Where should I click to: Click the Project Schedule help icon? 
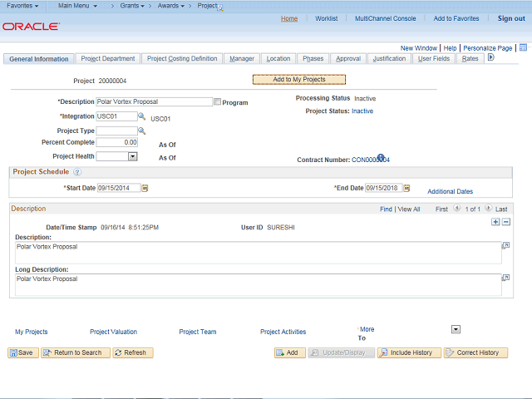77,172
